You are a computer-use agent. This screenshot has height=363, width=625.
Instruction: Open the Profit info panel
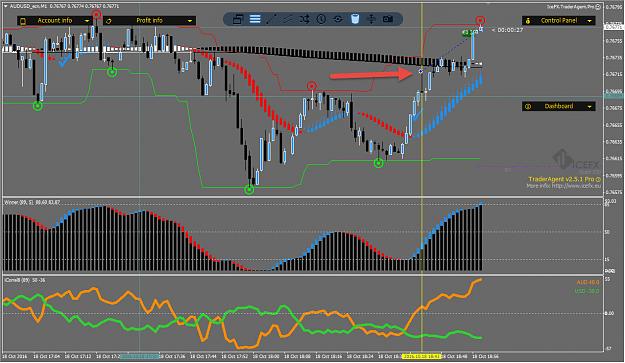pyautogui.click(x=149, y=21)
